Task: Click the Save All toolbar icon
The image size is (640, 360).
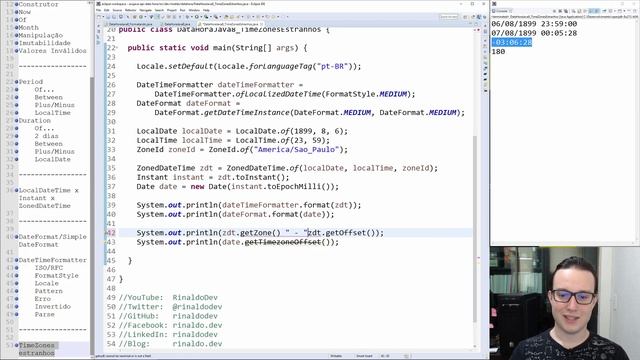Action: click(x=114, y=17)
